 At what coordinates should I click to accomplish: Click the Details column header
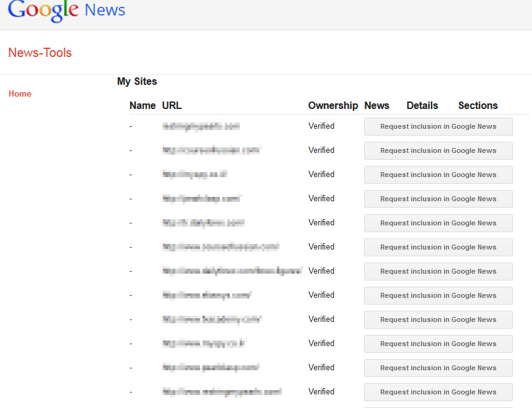click(422, 105)
